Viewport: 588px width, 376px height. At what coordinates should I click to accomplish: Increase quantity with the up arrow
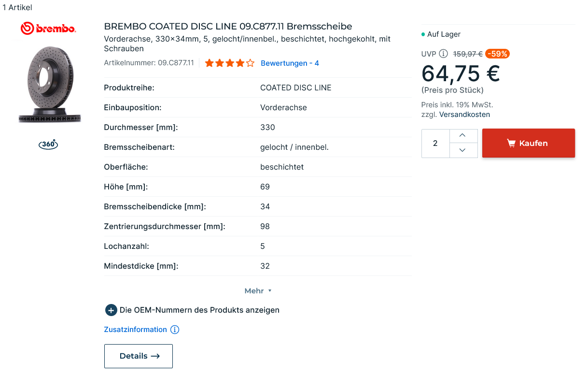[x=462, y=136]
